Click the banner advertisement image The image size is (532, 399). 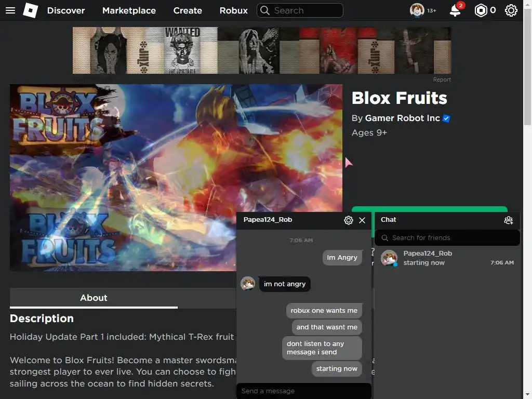[x=262, y=50]
